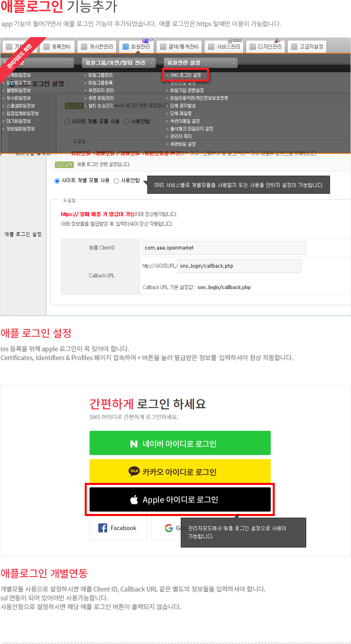
Task: Open the 디자인관리 tab menu
Action: (x=265, y=46)
